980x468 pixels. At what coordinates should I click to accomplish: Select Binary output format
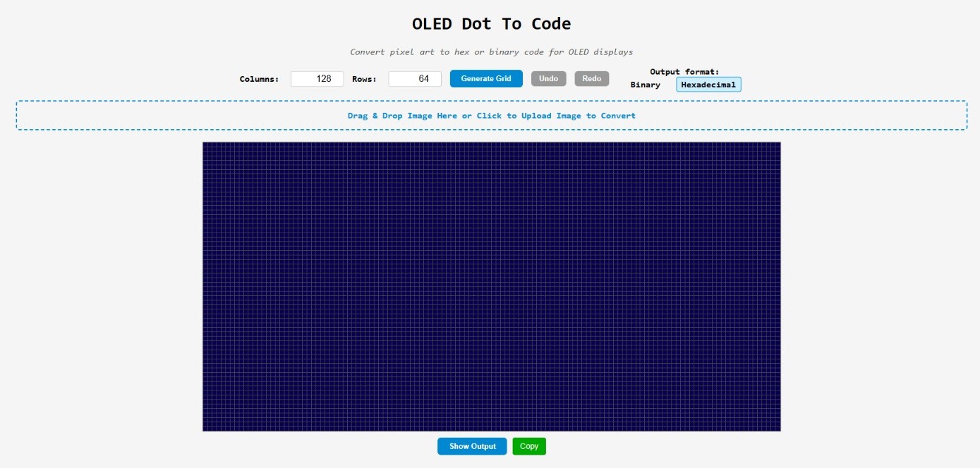[x=646, y=85]
